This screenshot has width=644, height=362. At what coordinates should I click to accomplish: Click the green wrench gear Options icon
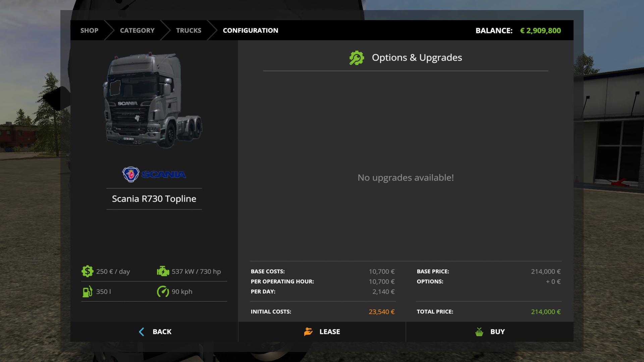click(357, 58)
